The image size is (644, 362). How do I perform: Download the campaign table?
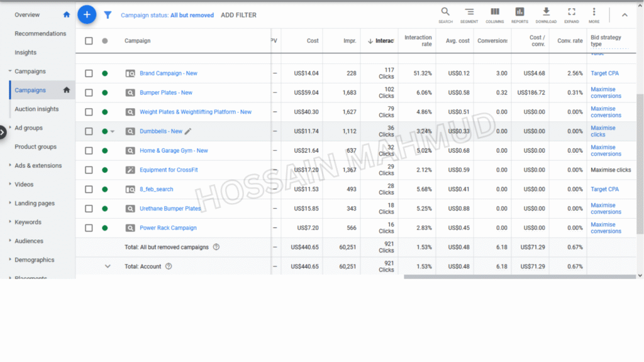[546, 15]
